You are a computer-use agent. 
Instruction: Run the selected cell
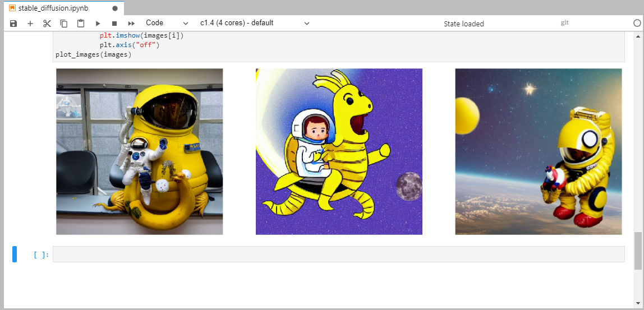click(x=98, y=24)
